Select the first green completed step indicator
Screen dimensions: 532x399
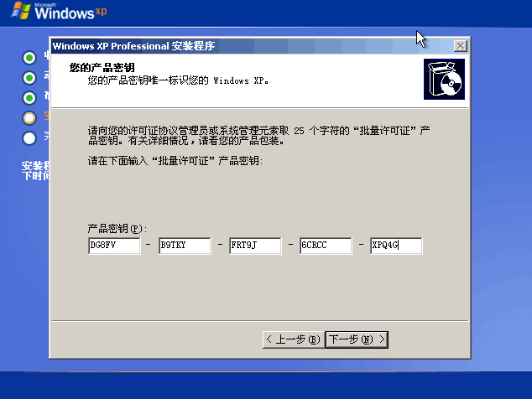click(29, 57)
